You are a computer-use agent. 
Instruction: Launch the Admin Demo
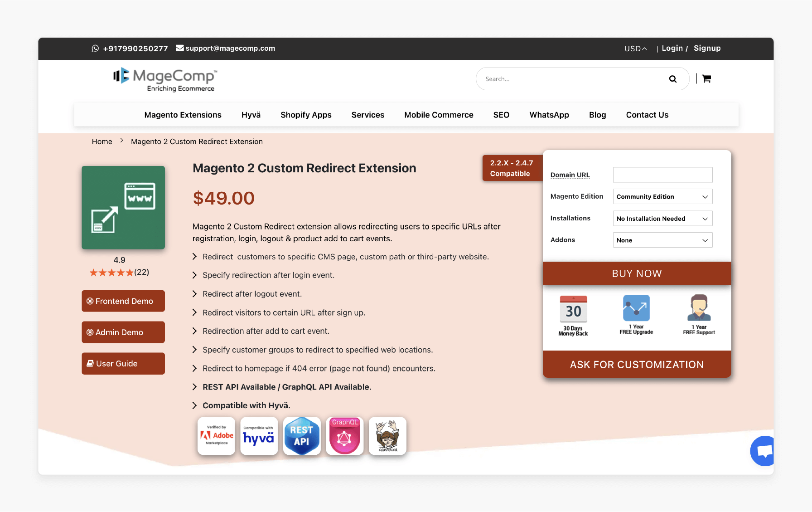123,332
